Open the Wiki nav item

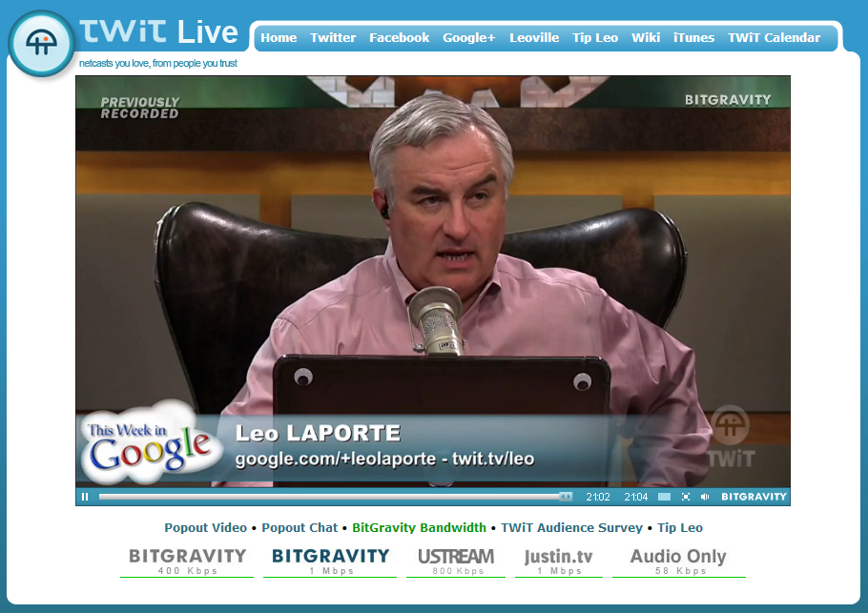(x=646, y=38)
